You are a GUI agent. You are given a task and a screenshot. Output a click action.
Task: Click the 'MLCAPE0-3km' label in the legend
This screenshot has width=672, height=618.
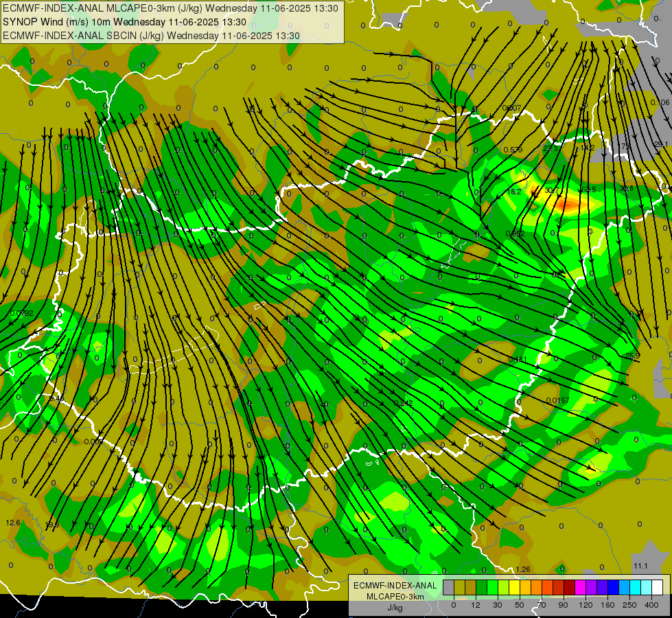(x=395, y=597)
